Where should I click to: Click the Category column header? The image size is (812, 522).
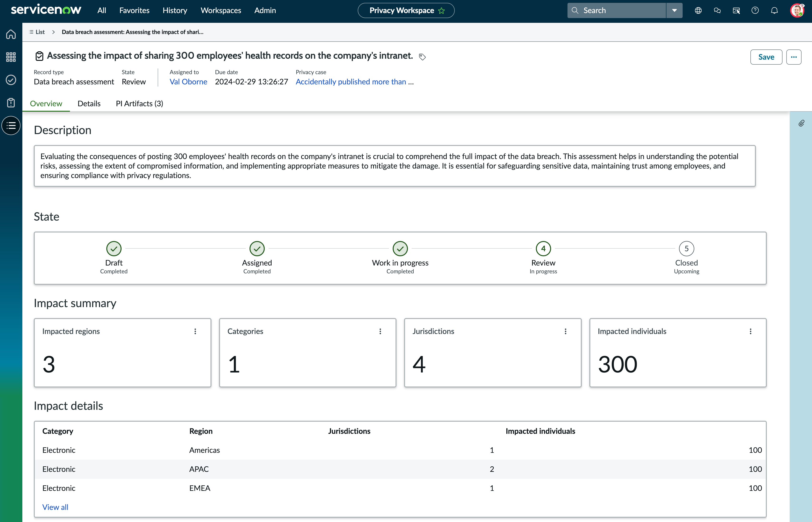(x=58, y=431)
